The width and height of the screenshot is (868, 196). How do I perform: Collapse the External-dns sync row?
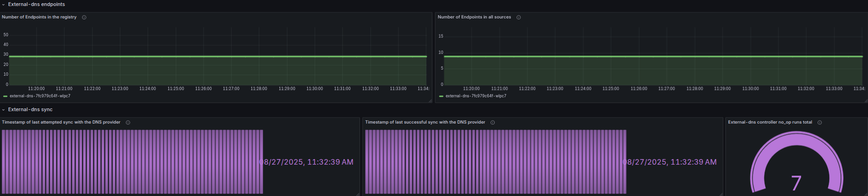coord(3,110)
